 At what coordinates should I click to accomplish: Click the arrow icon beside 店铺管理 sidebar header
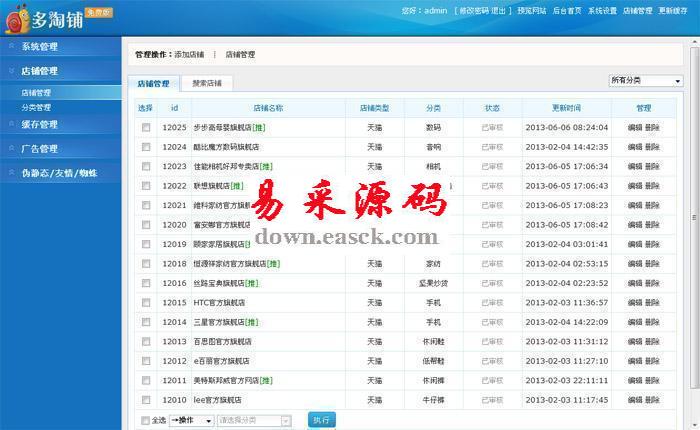11,71
